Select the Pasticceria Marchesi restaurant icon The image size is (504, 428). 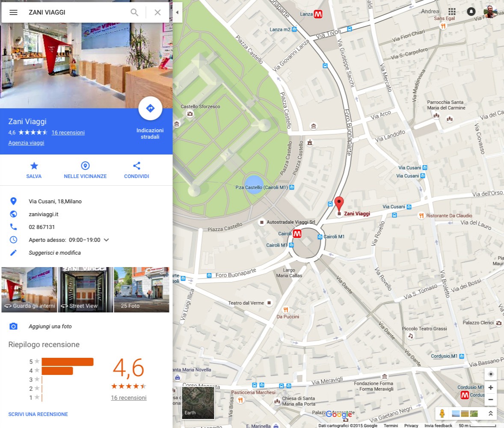pos(240,400)
